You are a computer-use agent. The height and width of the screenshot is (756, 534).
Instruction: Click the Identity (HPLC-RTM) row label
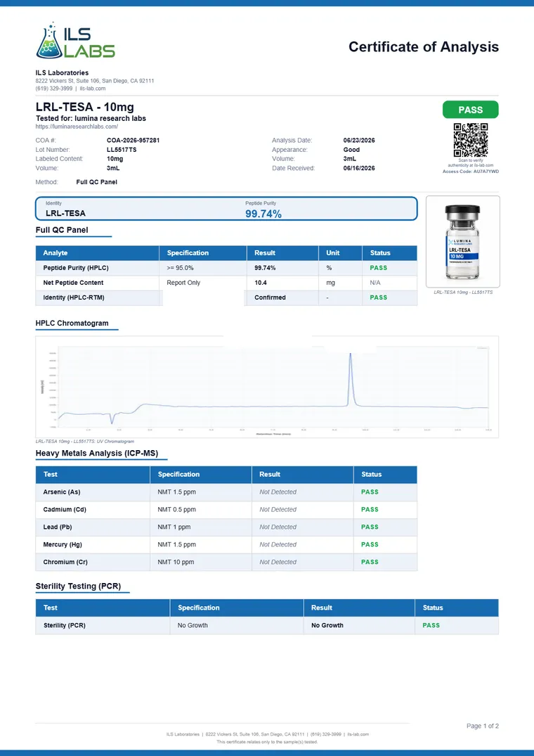(x=74, y=297)
